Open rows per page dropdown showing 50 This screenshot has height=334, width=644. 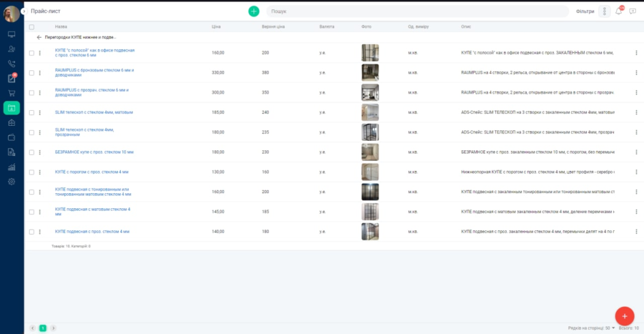pos(609,328)
